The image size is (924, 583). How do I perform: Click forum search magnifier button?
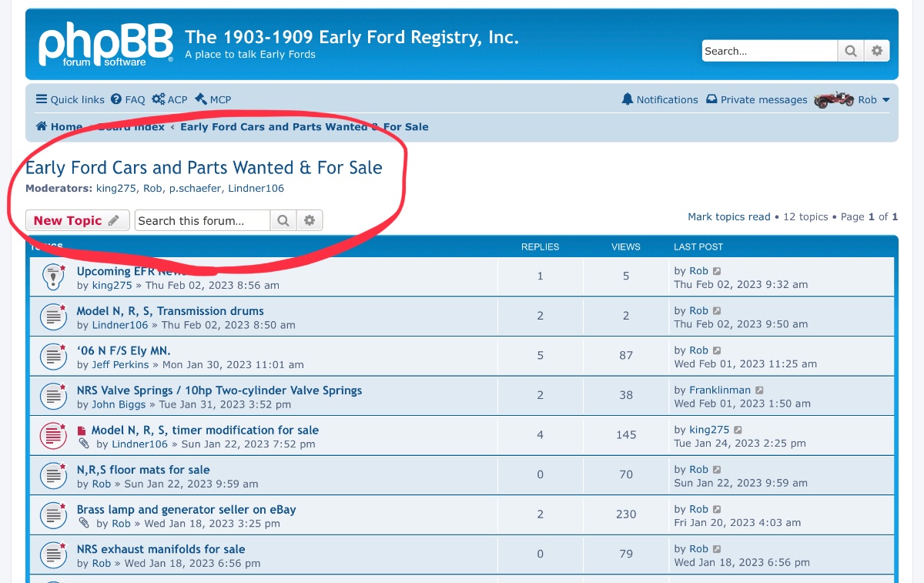(283, 220)
